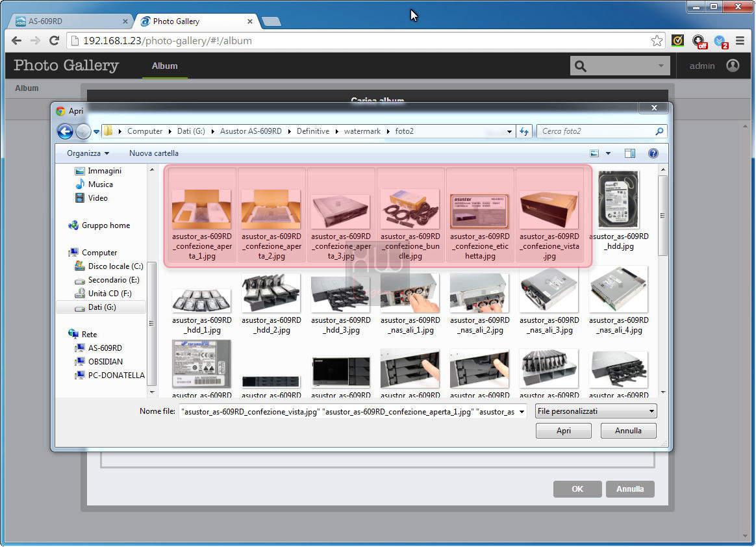The height and width of the screenshot is (547, 756).
Task: Bookmark this page with the star icon
Action: [x=656, y=40]
